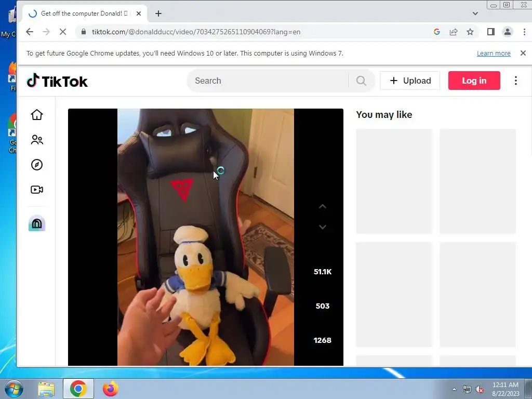Screen dimensions: 532x399
Task: Open the Windows Start button
Action: 14,389
